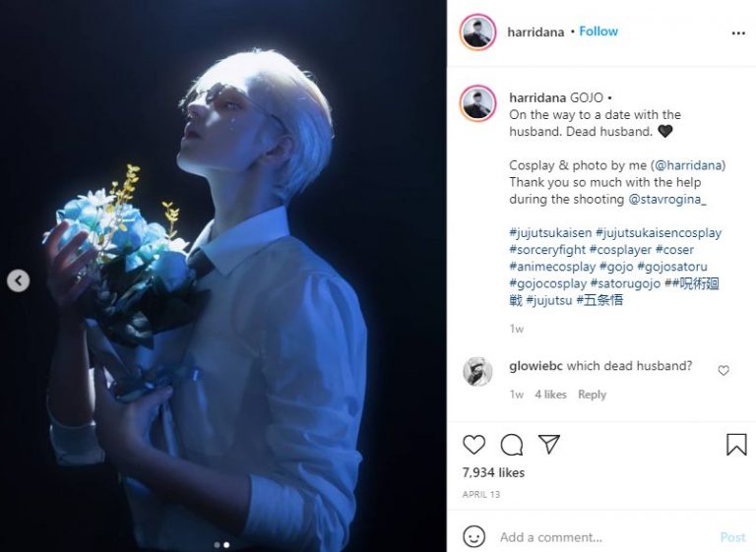Open harridana's profile picture in the header

coord(477,32)
